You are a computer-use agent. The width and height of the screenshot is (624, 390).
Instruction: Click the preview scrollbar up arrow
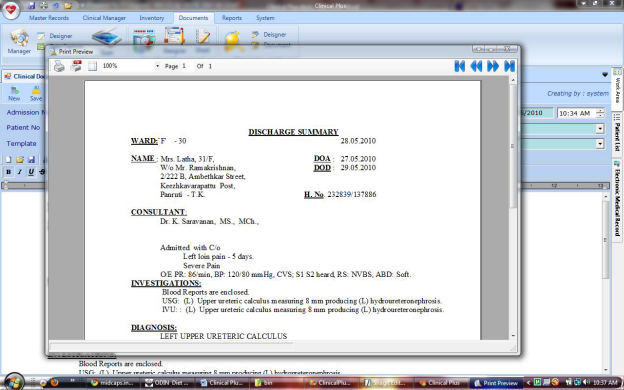513,80
